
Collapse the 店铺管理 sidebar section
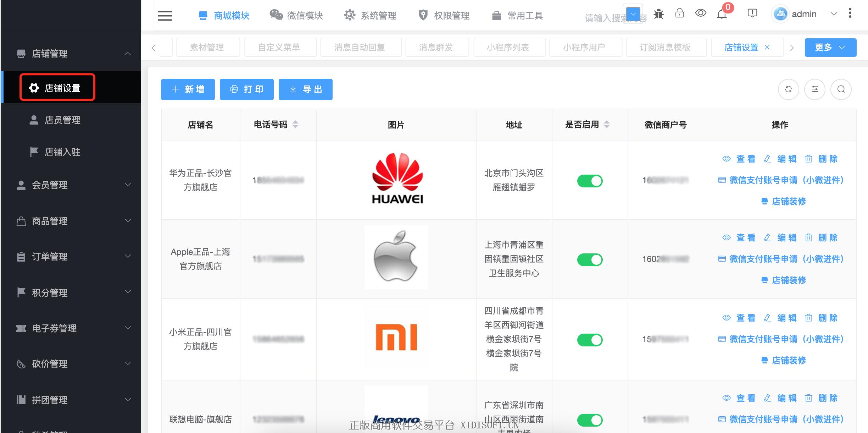click(71, 54)
